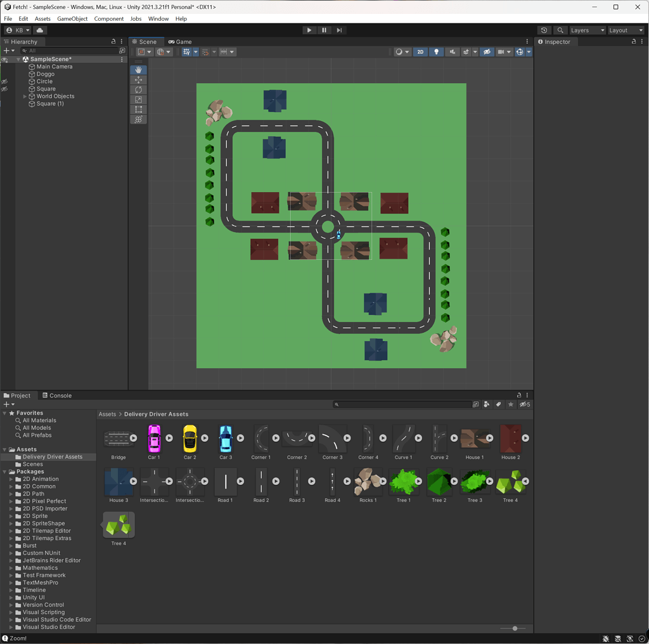Viewport: 649px width, 644px height.
Task: Select the Rect Transform tool
Action: 138,109
